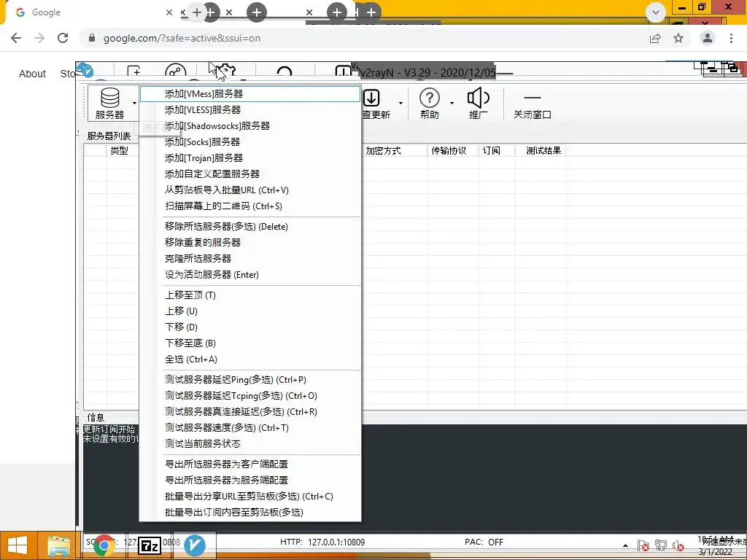Go back in Chrome browser
This screenshot has height=560, width=747.
tap(16, 38)
